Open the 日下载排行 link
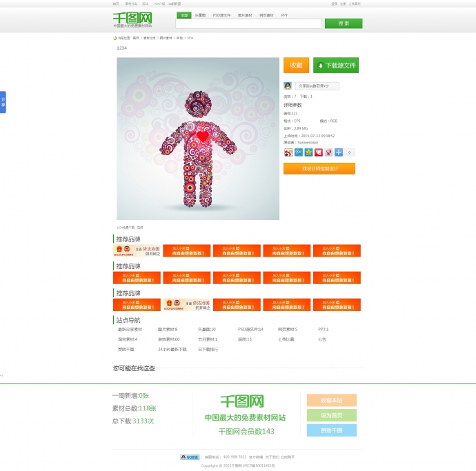 coord(208,350)
